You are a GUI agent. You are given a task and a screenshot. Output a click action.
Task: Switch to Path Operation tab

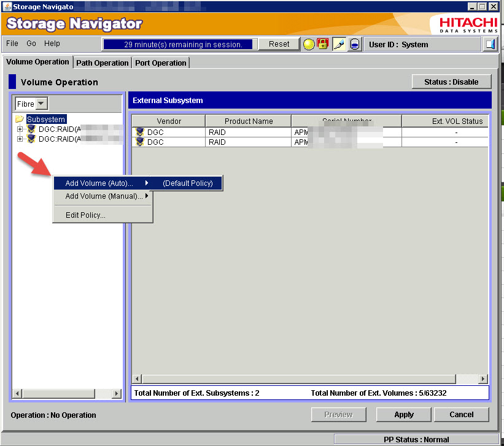[103, 63]
